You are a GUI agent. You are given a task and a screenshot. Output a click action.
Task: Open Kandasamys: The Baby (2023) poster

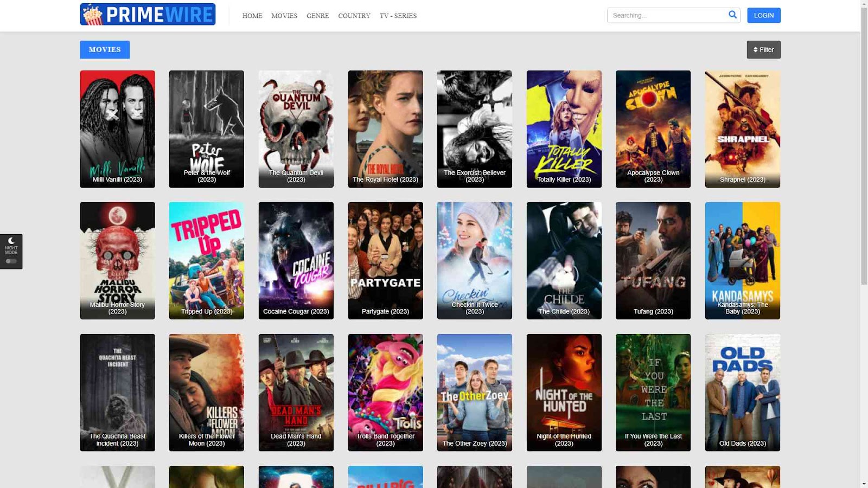pyautogui.click(x=743, y=261)
